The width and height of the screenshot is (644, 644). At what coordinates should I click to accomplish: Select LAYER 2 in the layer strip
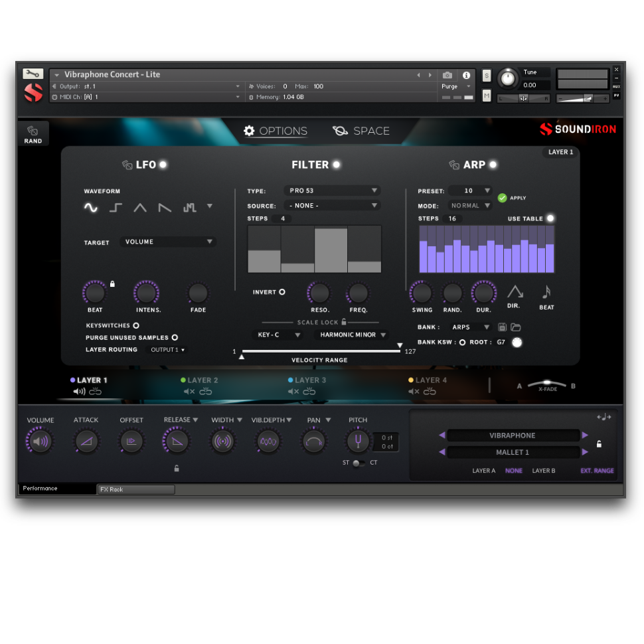[199, 380]
